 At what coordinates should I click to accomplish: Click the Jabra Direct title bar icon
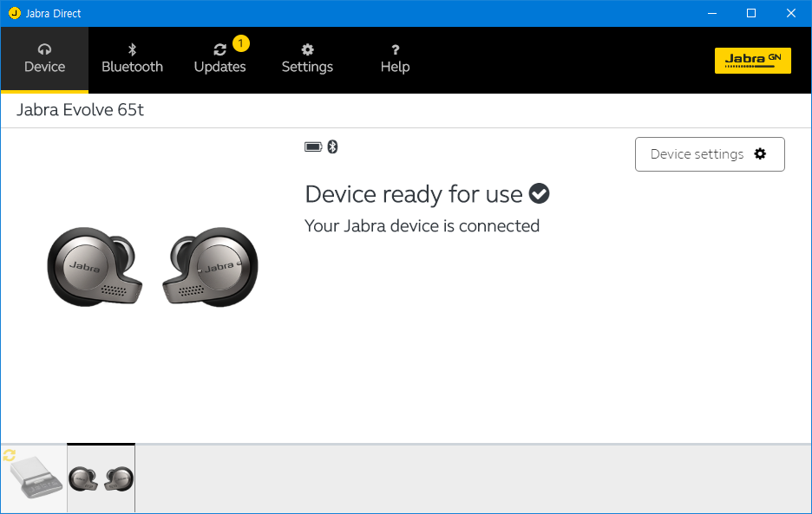15,13
